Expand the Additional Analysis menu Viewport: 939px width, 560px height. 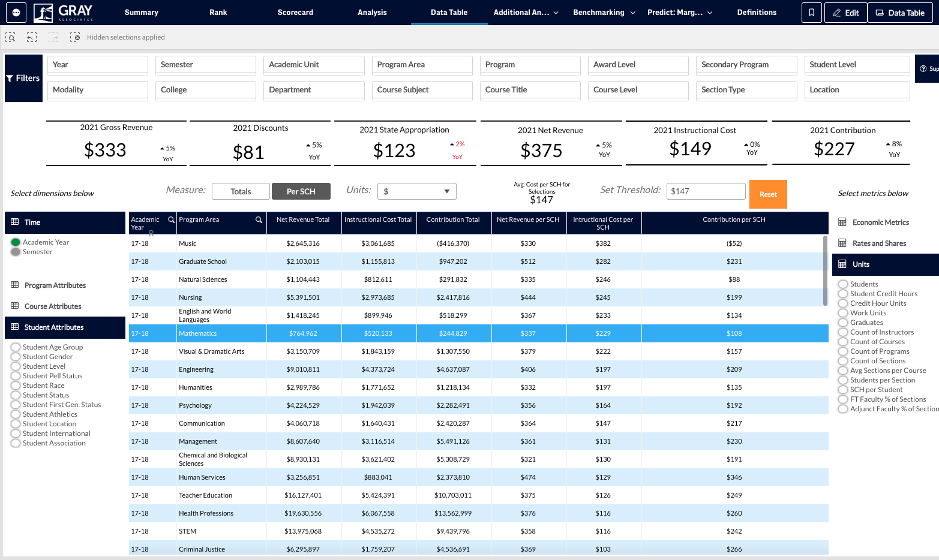pos(526,13)
